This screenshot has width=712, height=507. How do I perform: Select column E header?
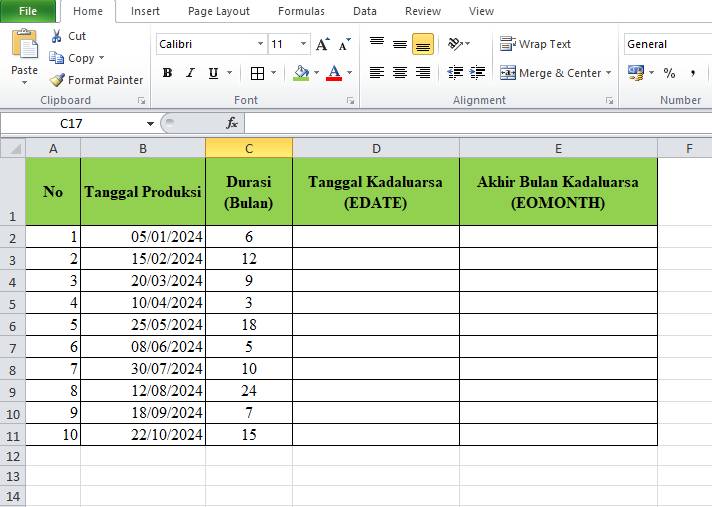click(x=559, y=148)
